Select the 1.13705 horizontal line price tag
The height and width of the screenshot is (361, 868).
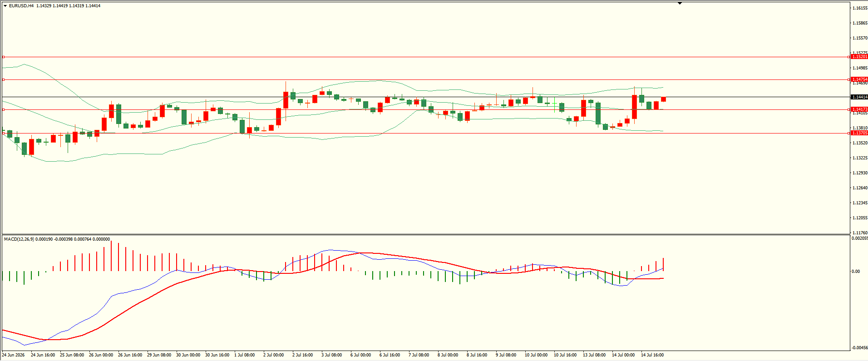[859, 133]
